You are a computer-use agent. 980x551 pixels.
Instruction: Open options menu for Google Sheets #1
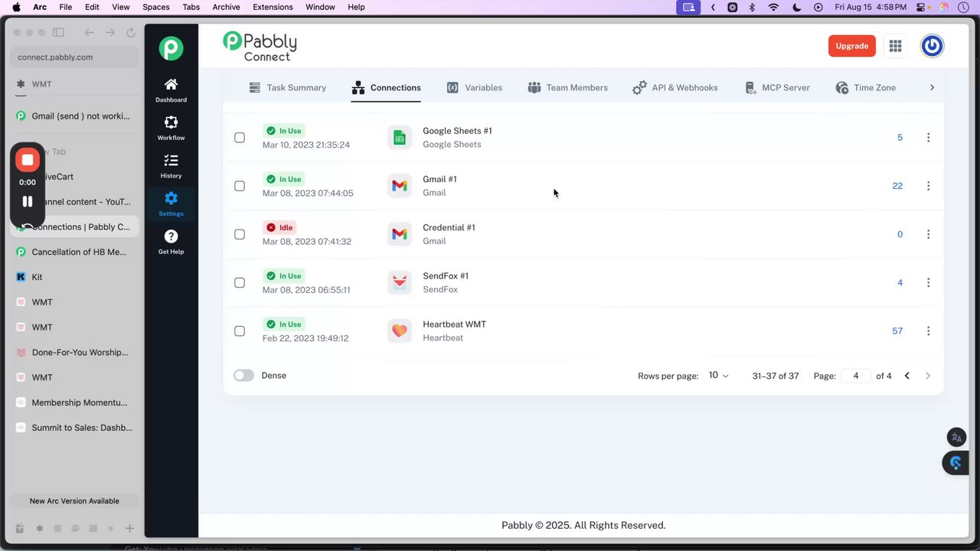[928, 138]
